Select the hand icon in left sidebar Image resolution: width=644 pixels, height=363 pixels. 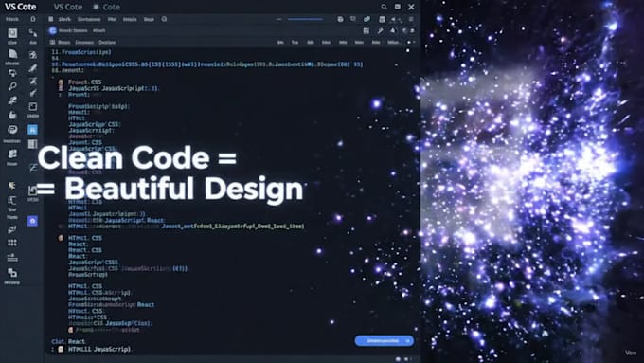pyautogui.click(x=12, y=115)
